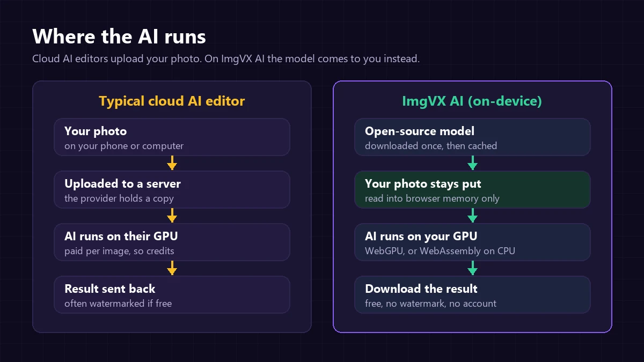Click 'Typical cloud AI editor' column title
This screenshot has width=644, height=362.
[x=172, y=101]
